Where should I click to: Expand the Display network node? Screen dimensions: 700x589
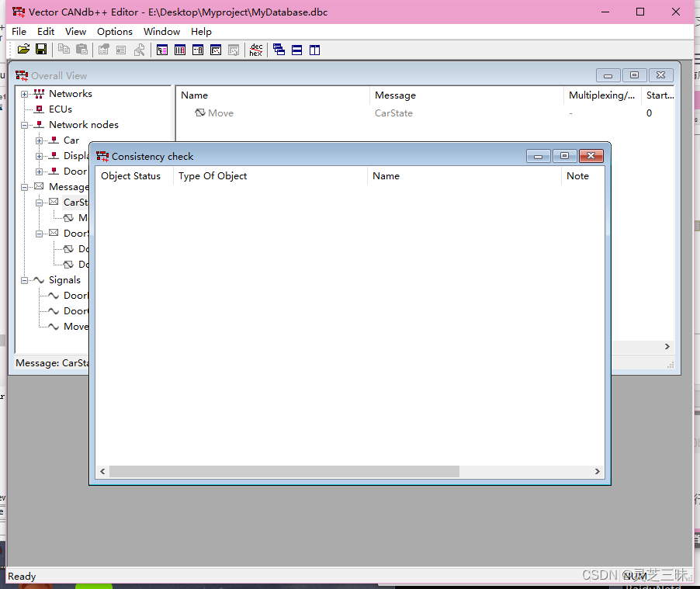(x=39, y=157)
